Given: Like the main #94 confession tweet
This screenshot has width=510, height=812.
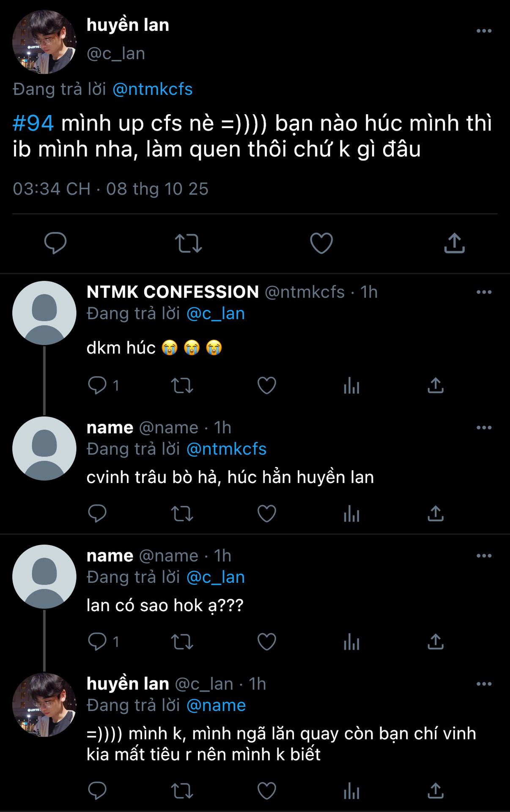Looking at the screenshot, I should (x=321, y=243).
